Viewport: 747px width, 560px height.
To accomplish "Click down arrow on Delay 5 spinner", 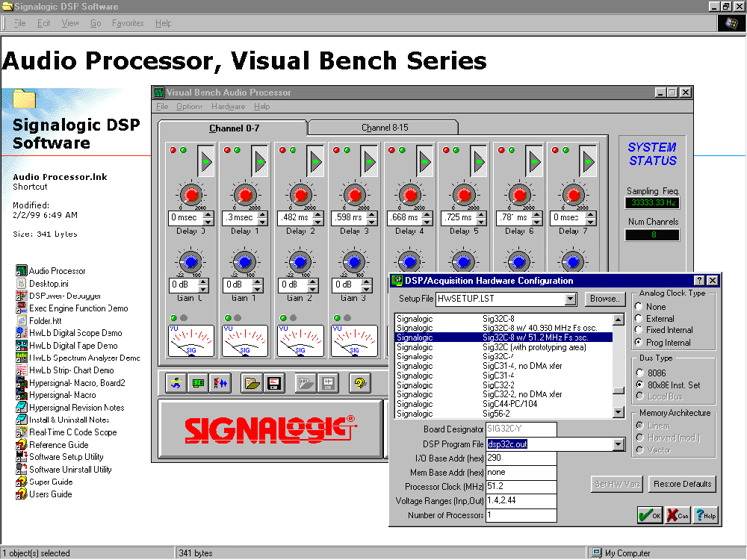I will [481, 222].
